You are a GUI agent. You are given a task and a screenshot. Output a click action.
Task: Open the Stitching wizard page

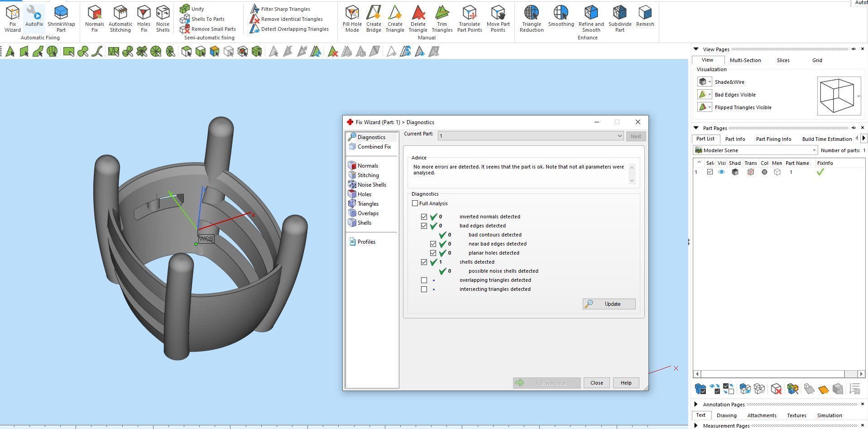364,175
